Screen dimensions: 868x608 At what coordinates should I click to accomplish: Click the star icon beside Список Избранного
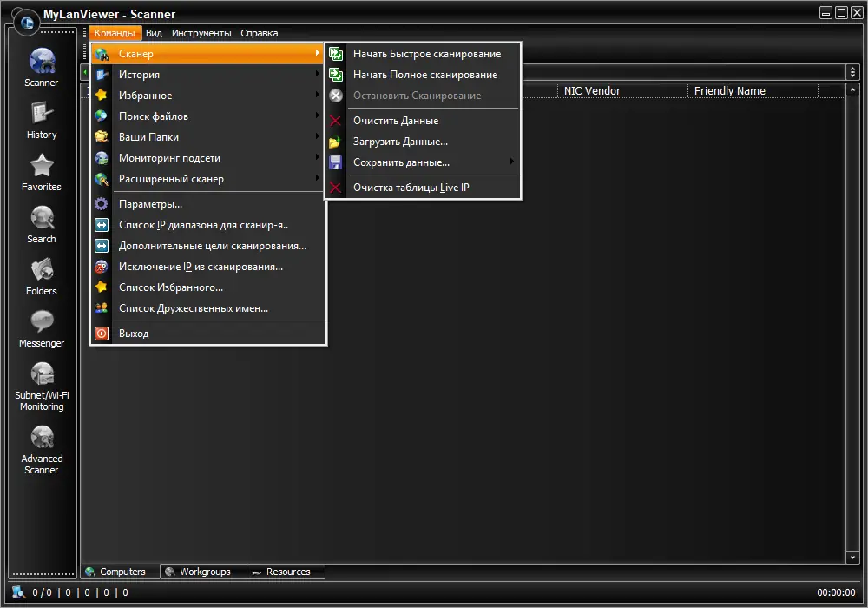(102, 287)
